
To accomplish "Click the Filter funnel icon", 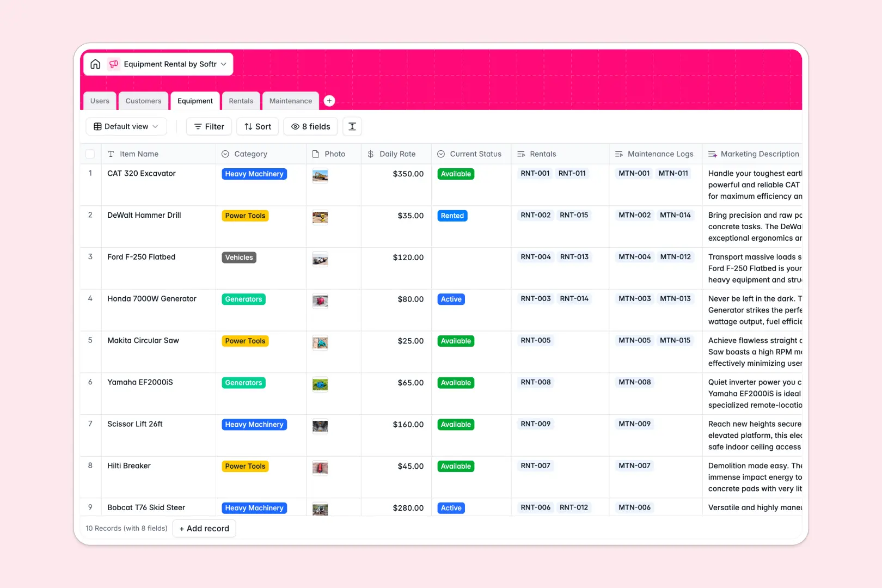I will [x=198, y=126].
